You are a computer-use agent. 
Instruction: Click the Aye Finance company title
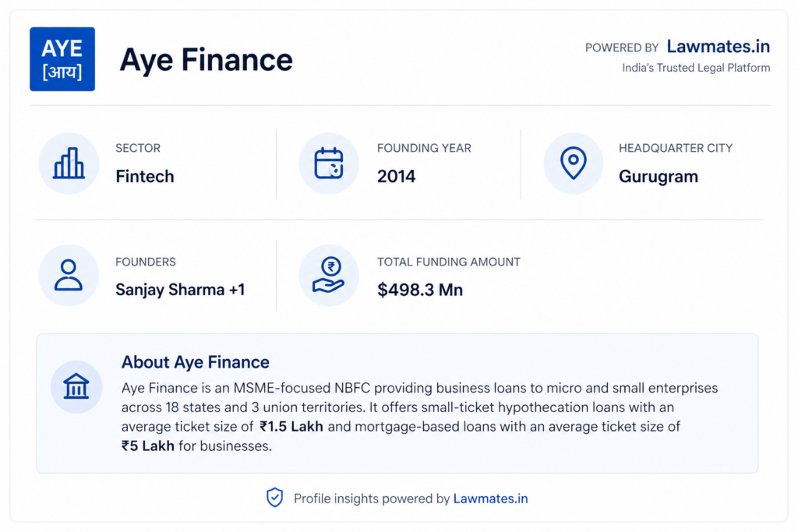coord(206,60)
